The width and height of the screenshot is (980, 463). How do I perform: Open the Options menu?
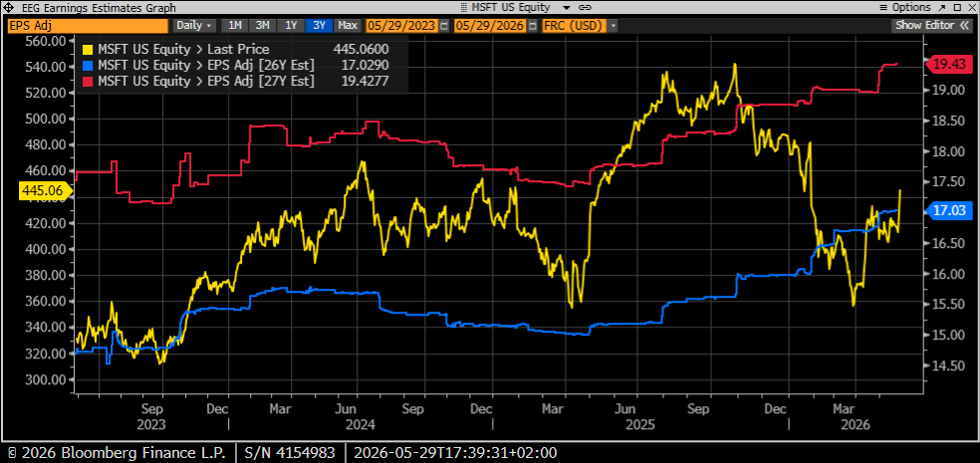pyautogui.click(x=906, y=8)
